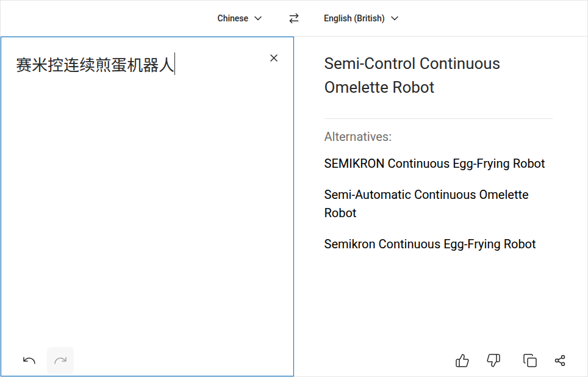Open the Chinese source language dropdown

239,18
